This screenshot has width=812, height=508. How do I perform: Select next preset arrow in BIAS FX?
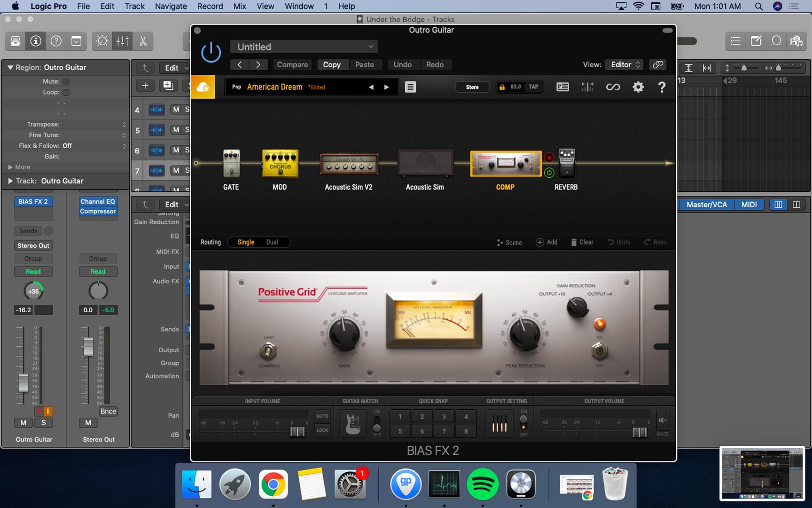(x=387, y=87)
